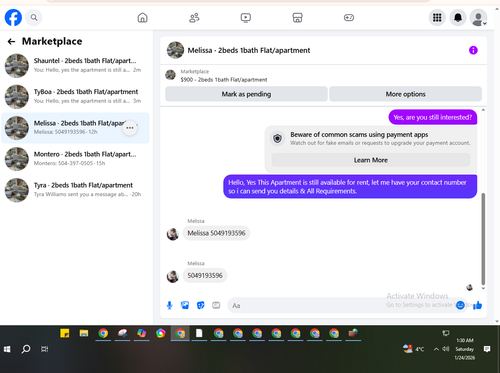Open the volume speaker tray icon

[x=446, y=349]
